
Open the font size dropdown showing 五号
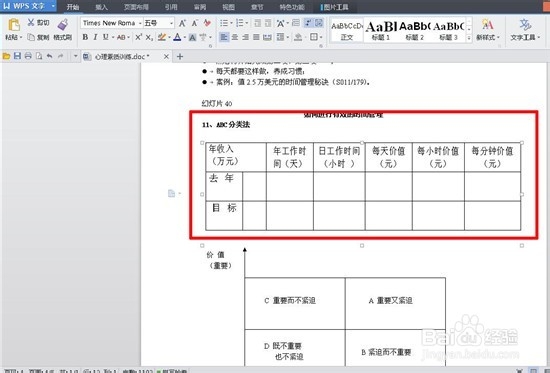(172, 23)
